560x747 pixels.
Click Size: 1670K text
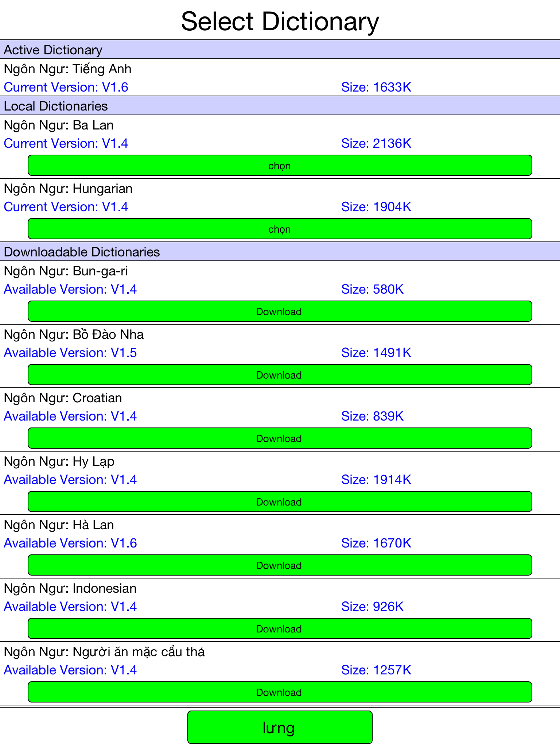(376, 543)
